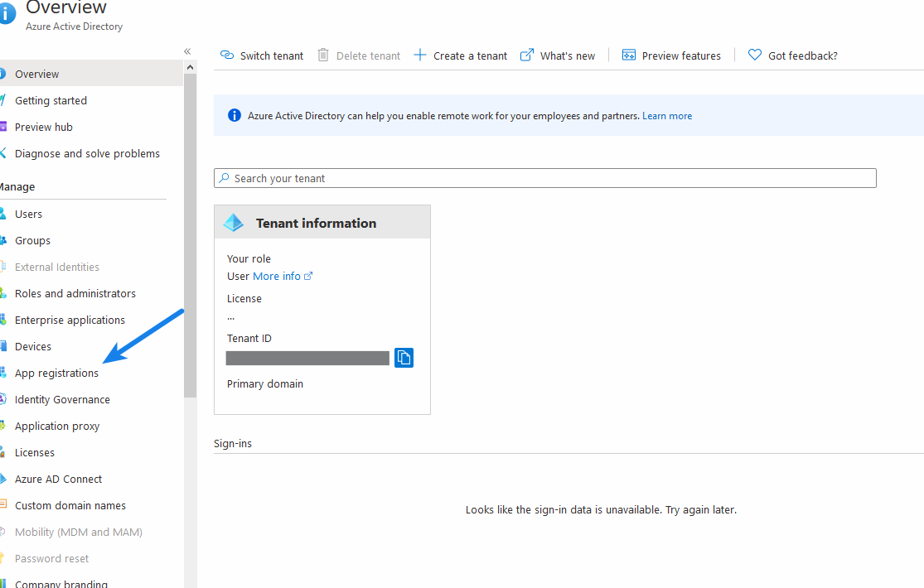Click the Manage section header
This screenshot has height=588, width=924.
[x=17, y=187]
